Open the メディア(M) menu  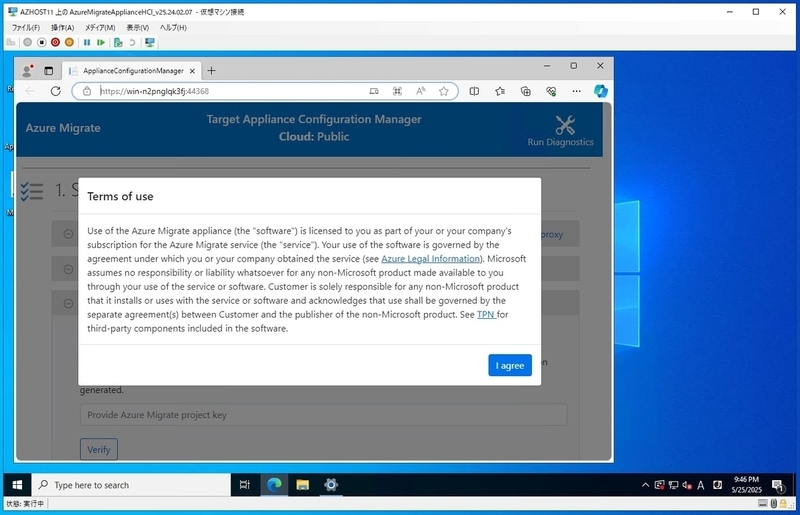[99, 28]
